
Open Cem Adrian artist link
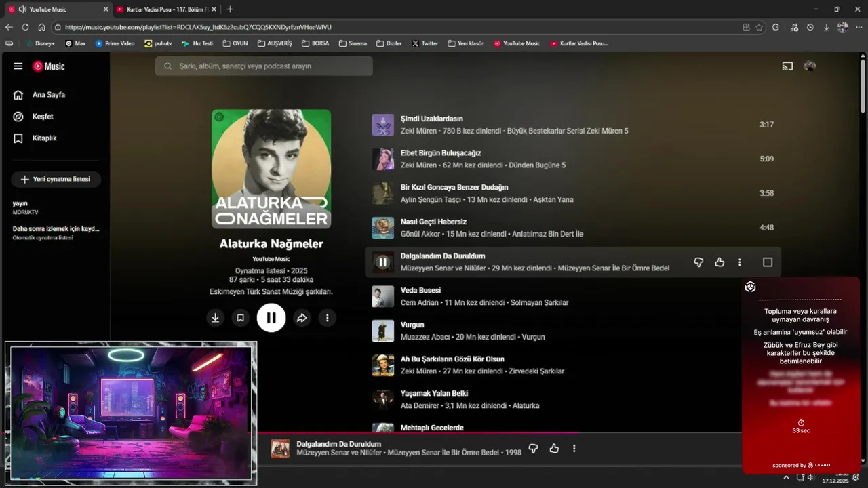[420, 303]
